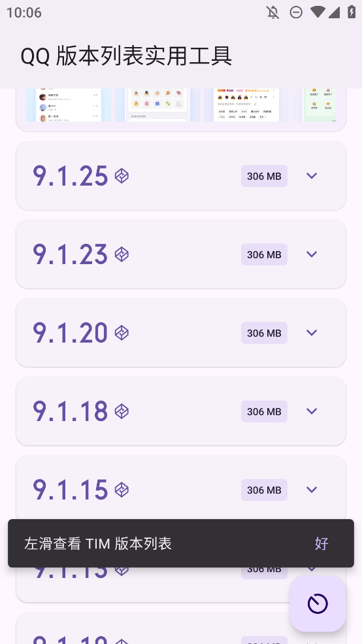Tap the kernel icon beside version 9.1.25
This screenshot has width=362, height=644.
click(x=122, y=176)
